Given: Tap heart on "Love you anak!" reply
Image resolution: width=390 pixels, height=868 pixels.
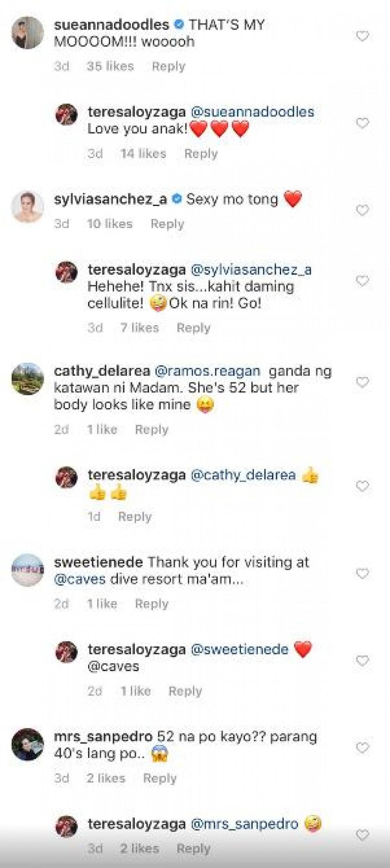Looking at the screenshot, I should tap(362, 124).
